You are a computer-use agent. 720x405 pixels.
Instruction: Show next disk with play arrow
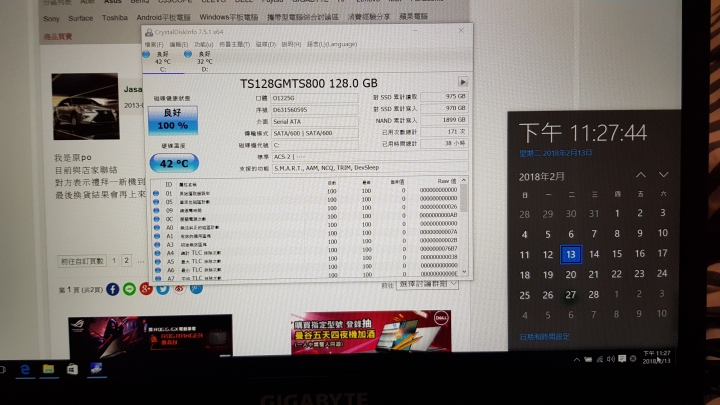click(462, 82)
